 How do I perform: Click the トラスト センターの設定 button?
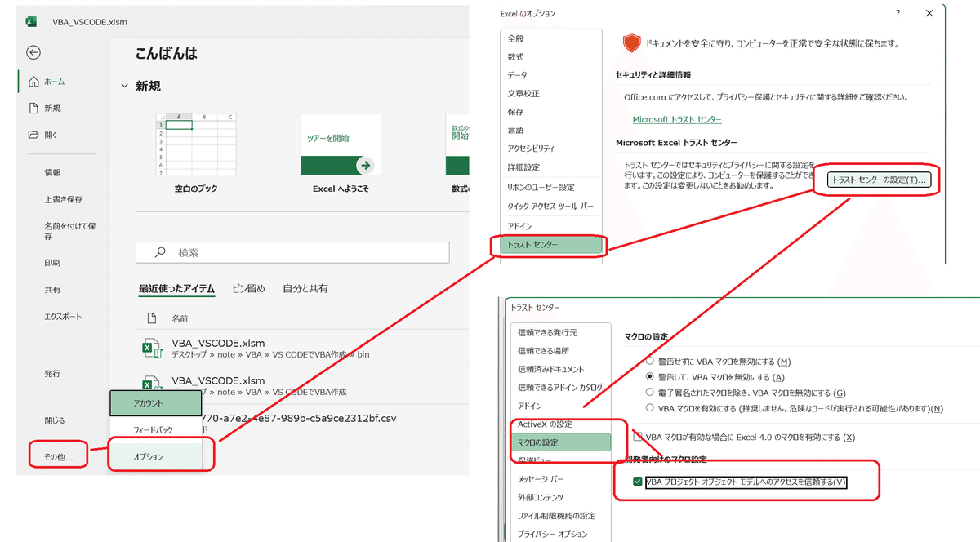point(879,179)
